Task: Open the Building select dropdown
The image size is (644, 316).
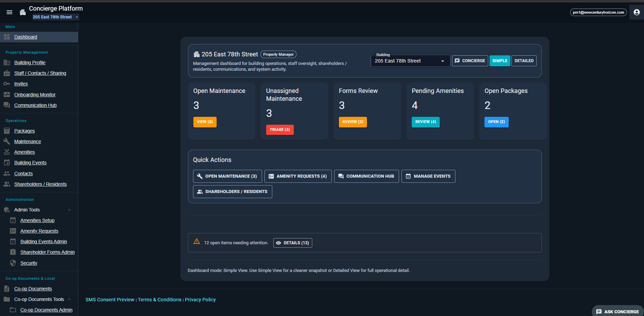Action: coord(410,61)
